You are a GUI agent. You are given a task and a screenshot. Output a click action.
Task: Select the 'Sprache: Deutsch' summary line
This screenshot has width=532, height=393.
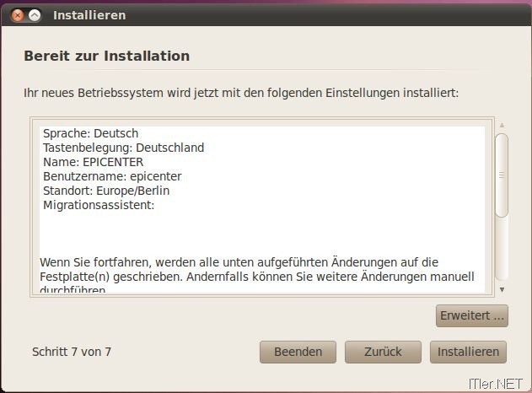90,133
